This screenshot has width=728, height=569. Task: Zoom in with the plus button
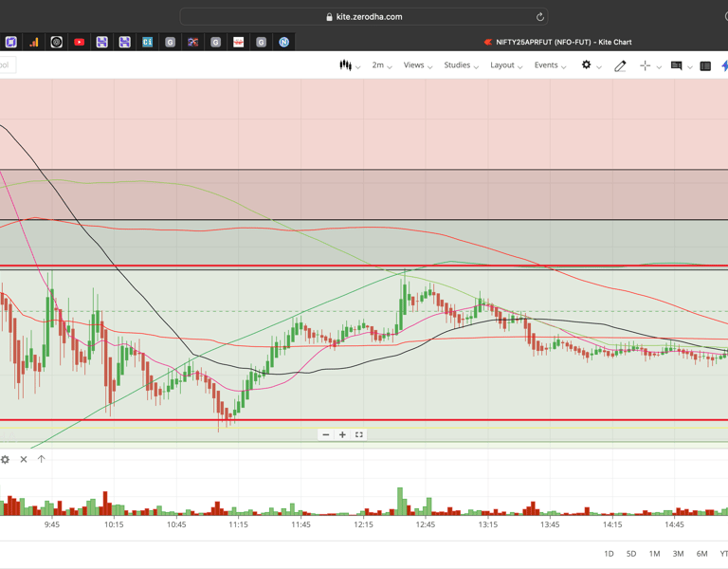pos(342,434)
